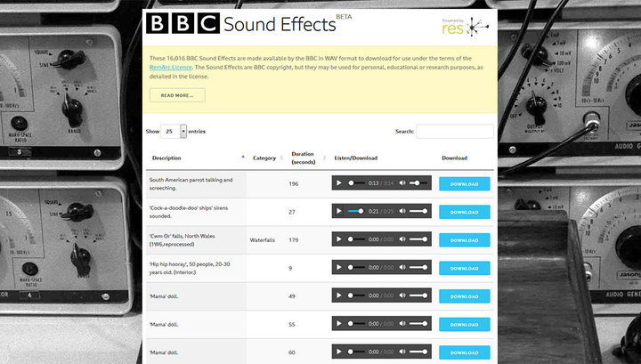Play the 'Hip hip hooray' sound
The height and width of the screenshot is (364, 641).
[x=339, y=267]
